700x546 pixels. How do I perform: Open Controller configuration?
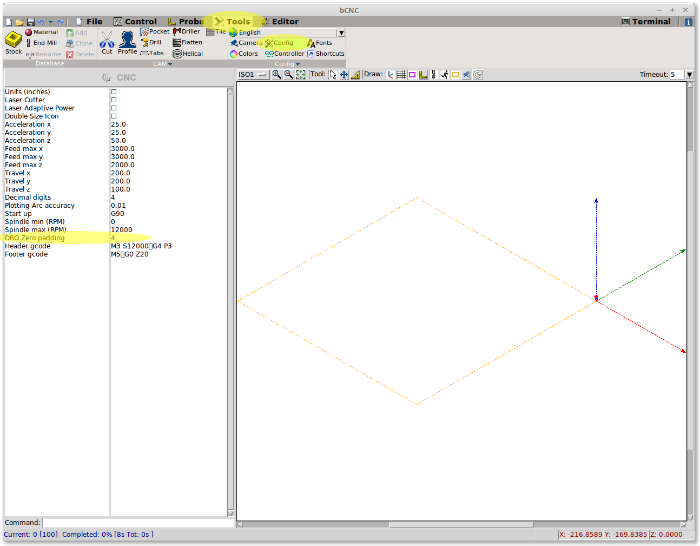click(x=284, y=54)
